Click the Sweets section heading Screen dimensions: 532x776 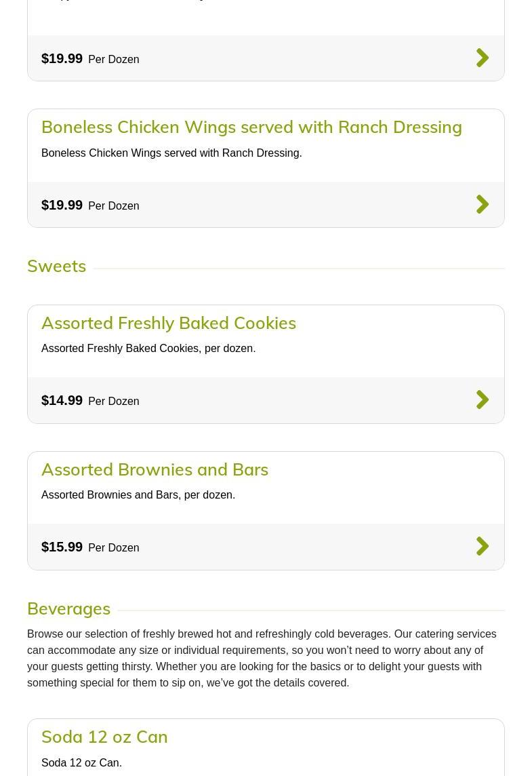(x=57, y=266)
